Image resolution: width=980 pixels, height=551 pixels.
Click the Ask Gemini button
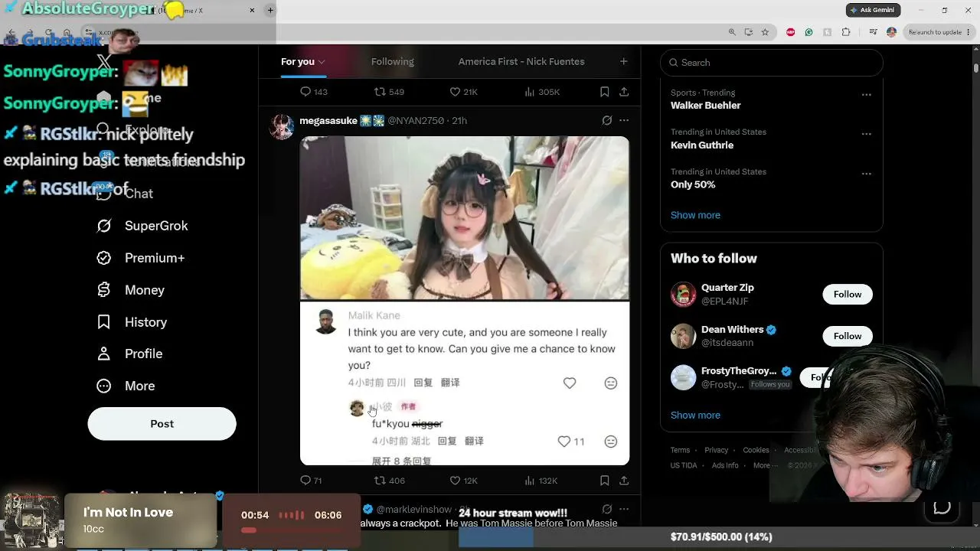coord(873,10)
